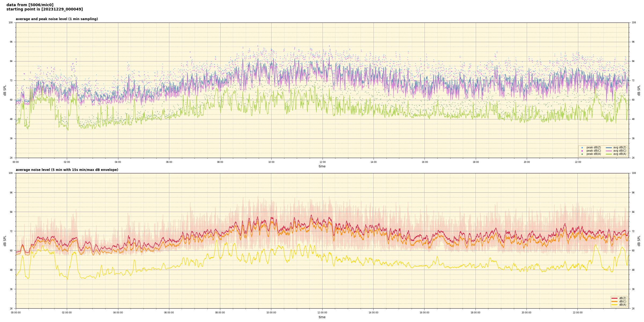This screenshot has height=322, width=644.
Task: Click the 12:00 tick label on top chart
Action: 322,162
